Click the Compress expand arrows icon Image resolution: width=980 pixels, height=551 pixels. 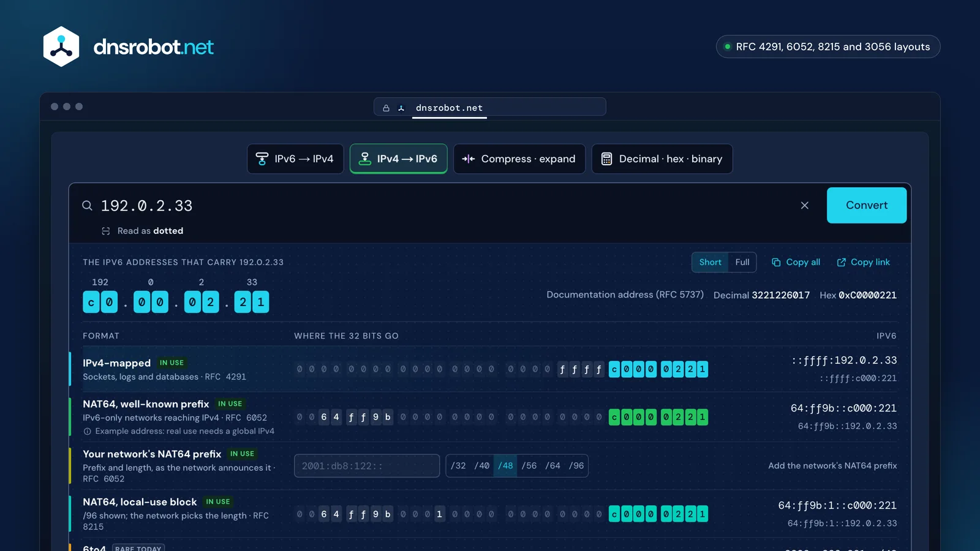469,159
